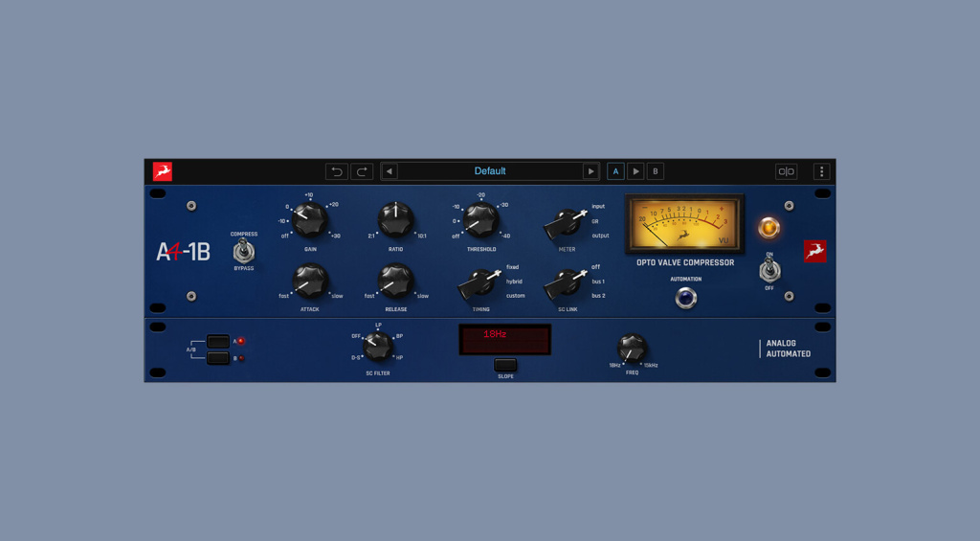Load the next preset with right arrow
This screenshot has width=980, height=541.
[590, 171]
